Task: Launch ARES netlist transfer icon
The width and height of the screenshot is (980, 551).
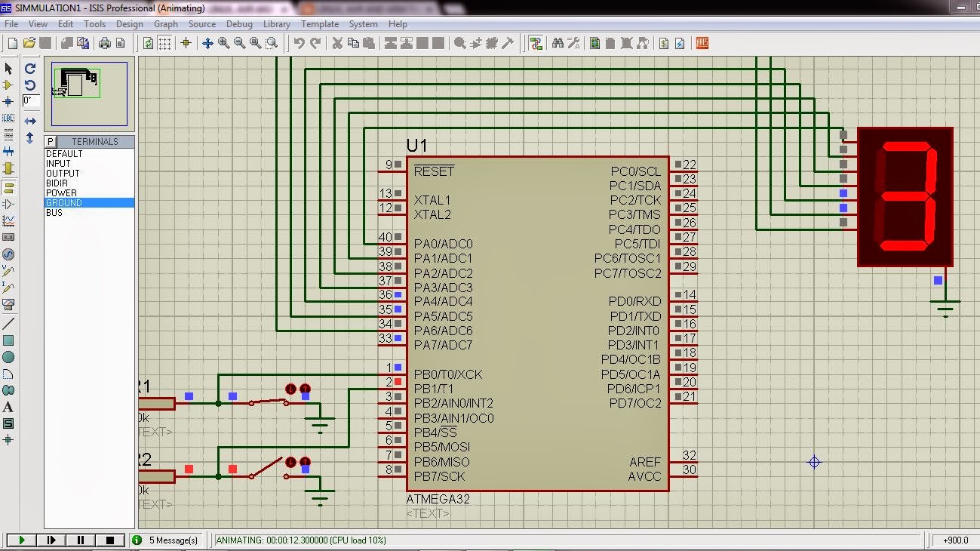Action: (702, 43)
